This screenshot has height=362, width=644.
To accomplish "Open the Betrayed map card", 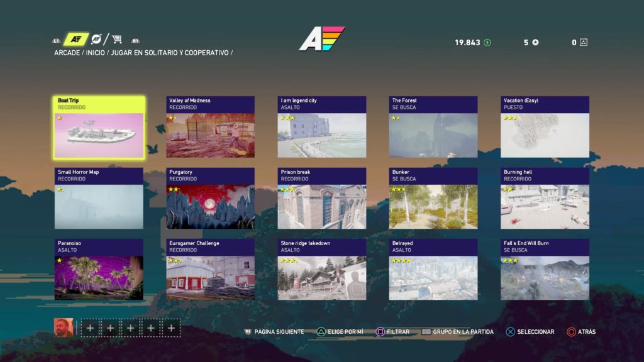I will pyautogui.click(x=433, y=269).
